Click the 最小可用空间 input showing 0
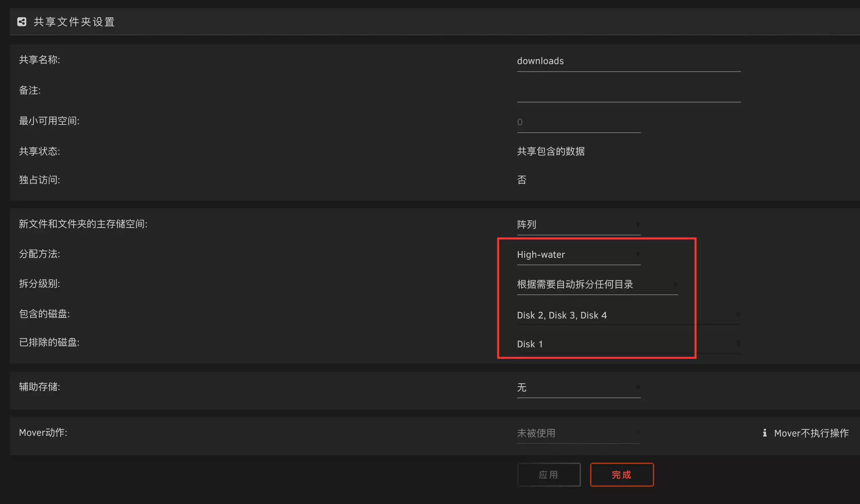Viewport: 860px width, 504px height. (579, 122)
